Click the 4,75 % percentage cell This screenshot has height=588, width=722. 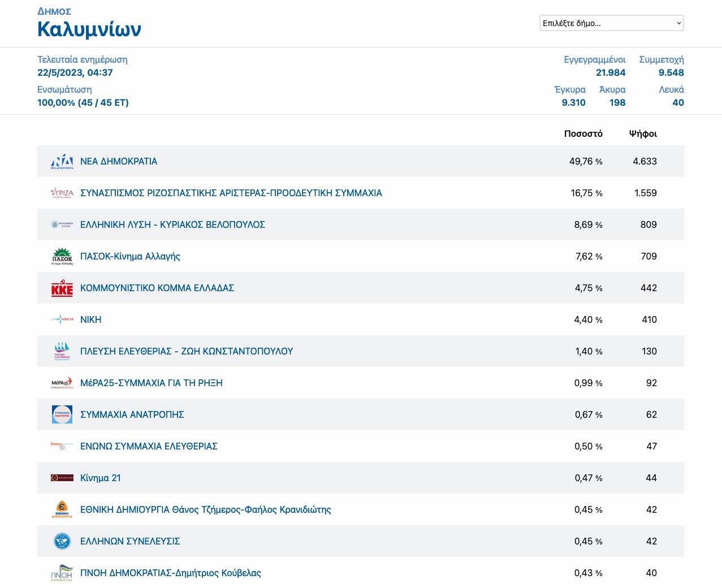[x=589, y=288]
